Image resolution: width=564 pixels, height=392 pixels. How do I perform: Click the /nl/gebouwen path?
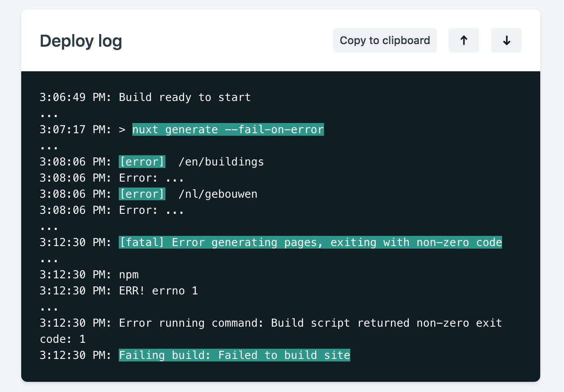[218, 194]
